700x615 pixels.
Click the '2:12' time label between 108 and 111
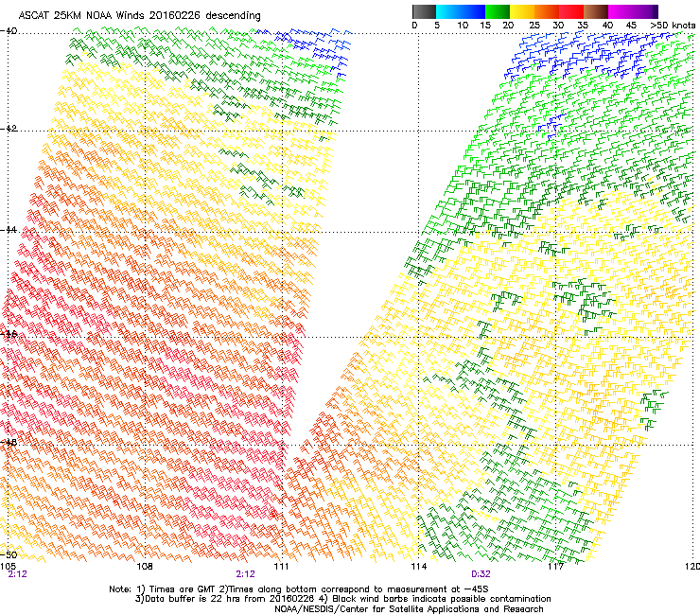[x=246, y=574]
